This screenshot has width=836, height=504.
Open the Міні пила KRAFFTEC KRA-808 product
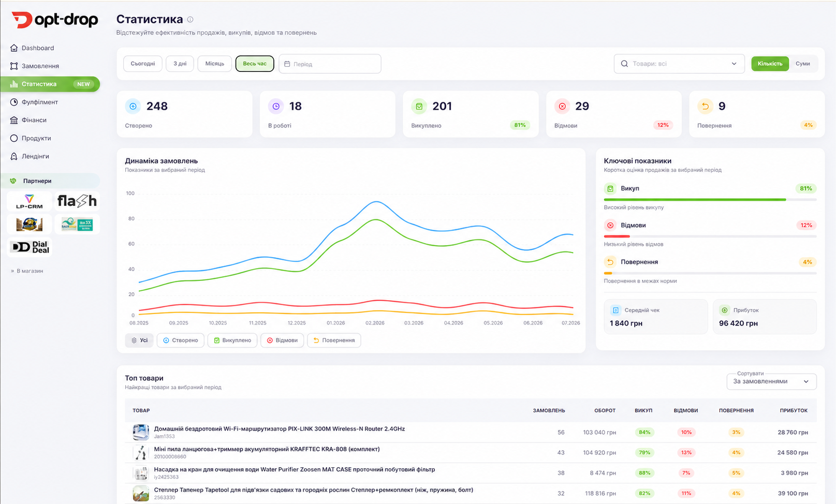267,449
